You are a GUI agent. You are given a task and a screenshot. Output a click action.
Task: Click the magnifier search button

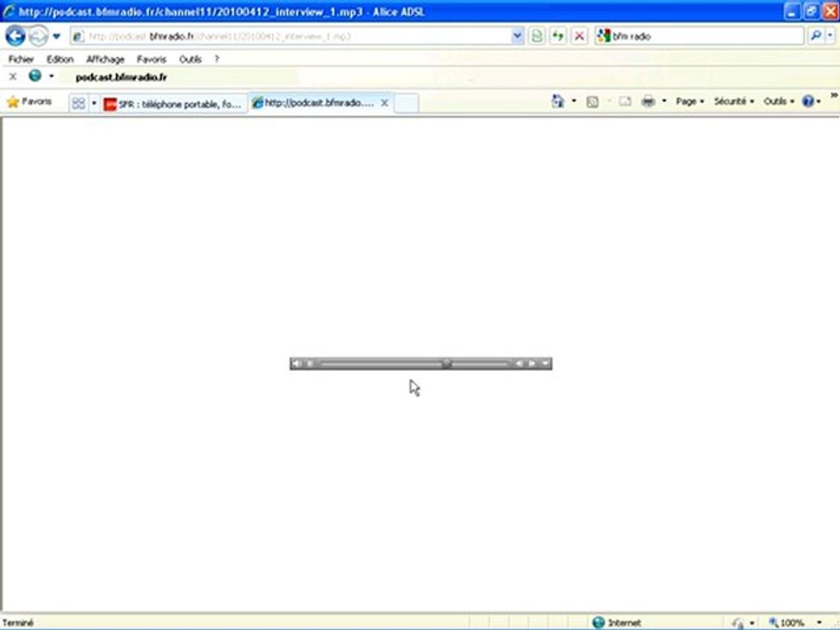[815, 37]
